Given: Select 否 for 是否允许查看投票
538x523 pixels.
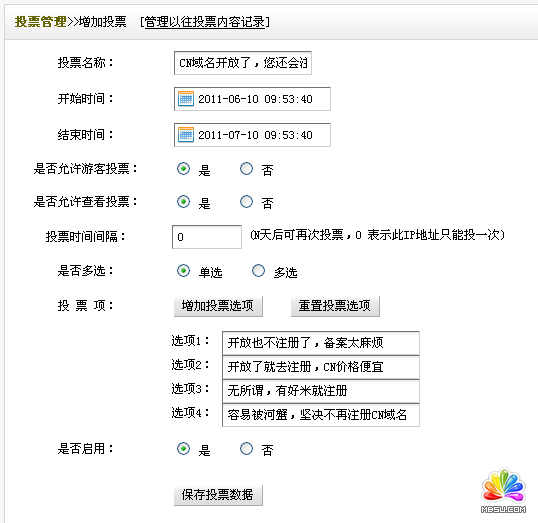Looking at the screenshot, I should 246,201.
